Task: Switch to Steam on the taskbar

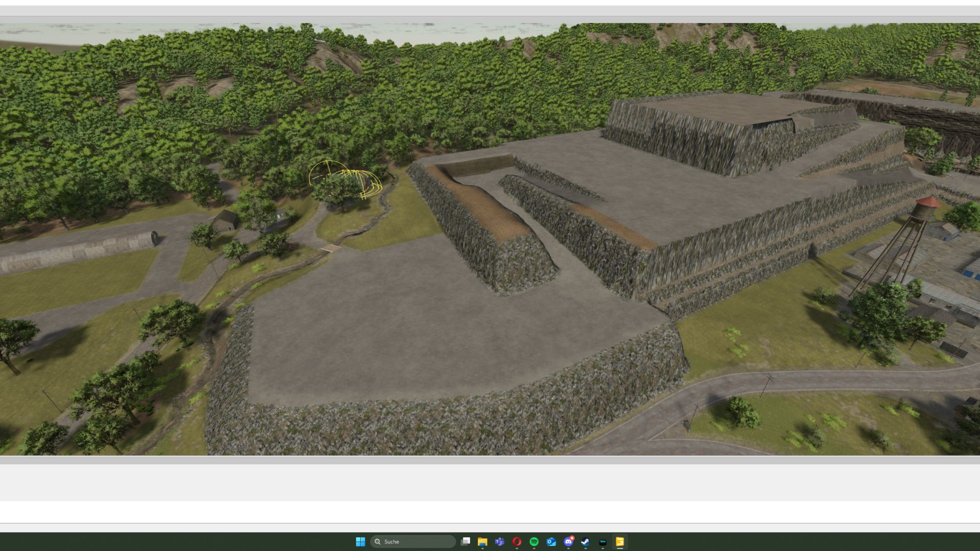Action: tap(585, 541)
